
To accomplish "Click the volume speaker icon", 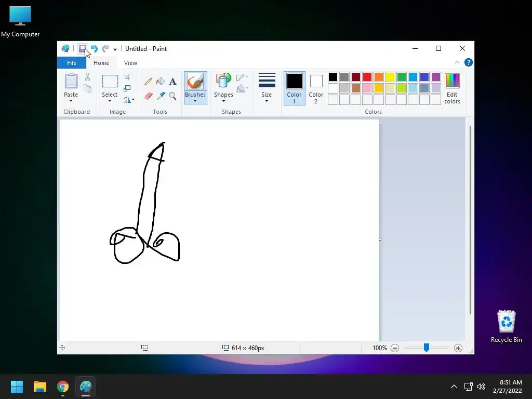I will click(x=481, y=387).
